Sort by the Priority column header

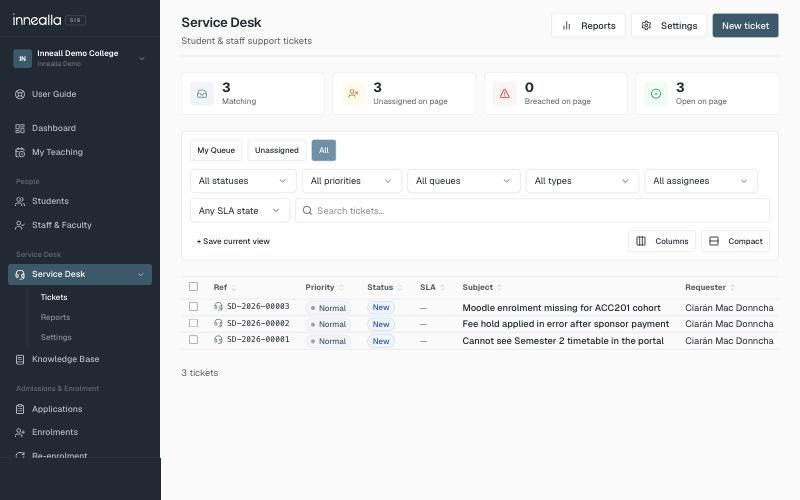pos(324,288)
